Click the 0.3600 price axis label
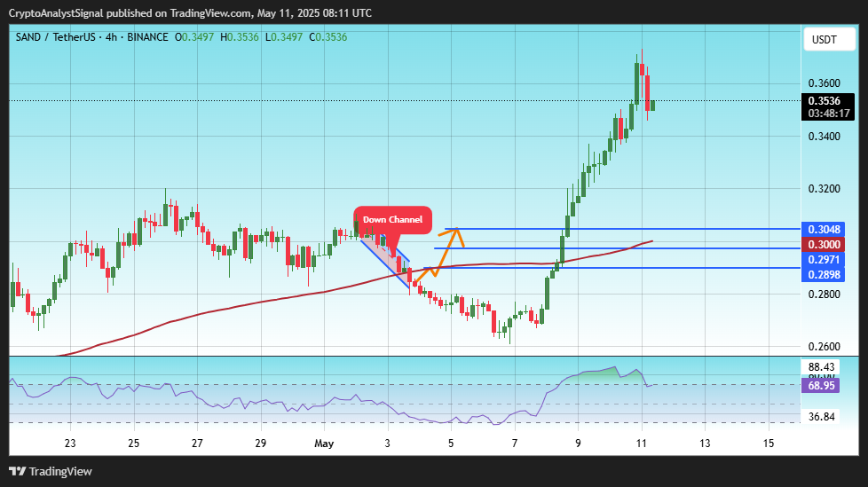Screen dimensions: 868x487 825,83
